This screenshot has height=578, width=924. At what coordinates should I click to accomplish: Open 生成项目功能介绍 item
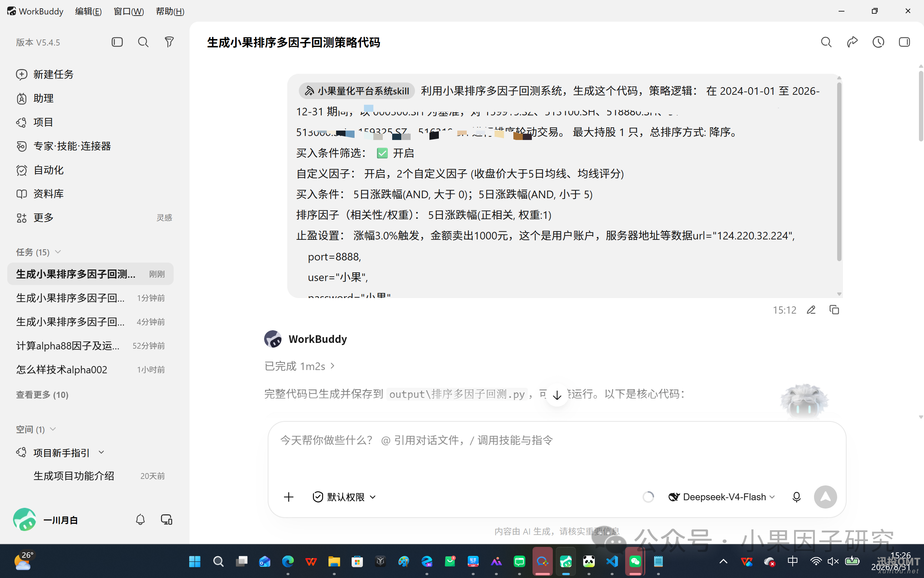tap(90, 476)
